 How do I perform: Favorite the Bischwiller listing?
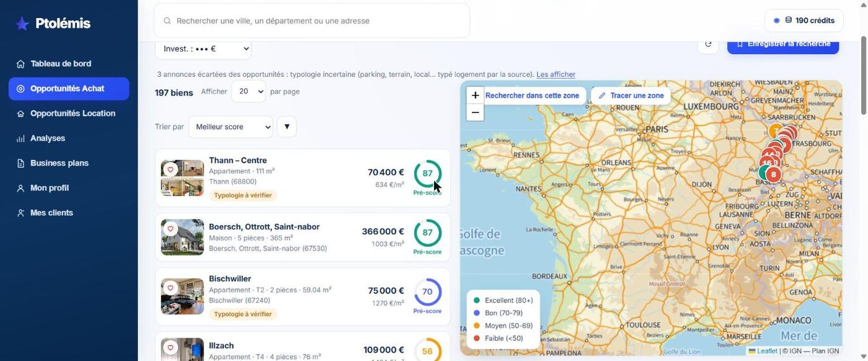coord(170,288)
